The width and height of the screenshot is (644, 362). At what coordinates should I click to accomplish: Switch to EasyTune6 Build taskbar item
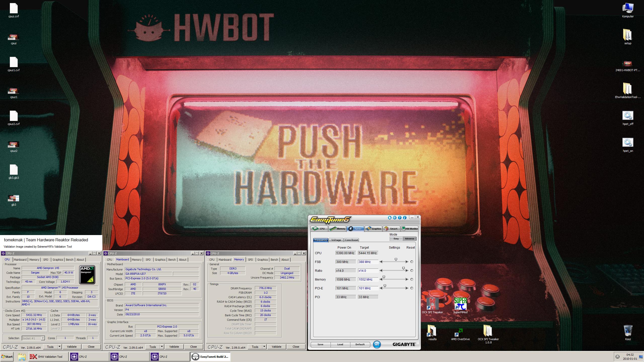coord(210,357)
